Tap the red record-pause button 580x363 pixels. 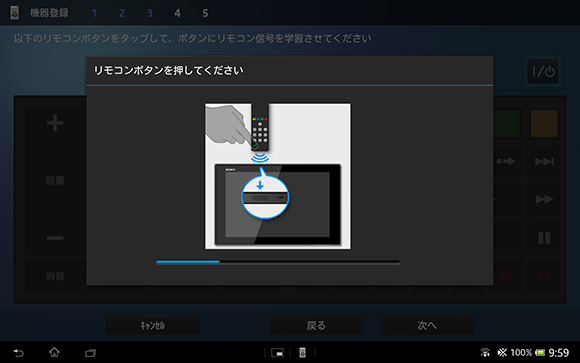click(544, 276)
